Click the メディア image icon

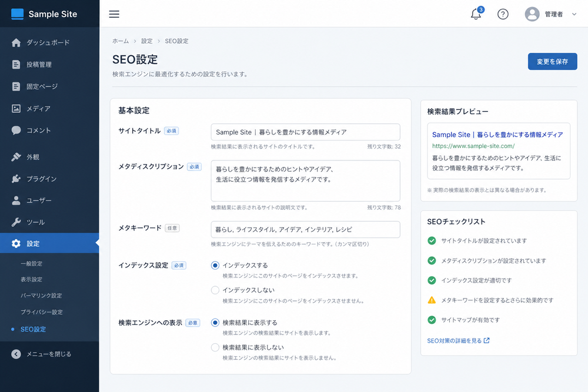click(16, 109)
